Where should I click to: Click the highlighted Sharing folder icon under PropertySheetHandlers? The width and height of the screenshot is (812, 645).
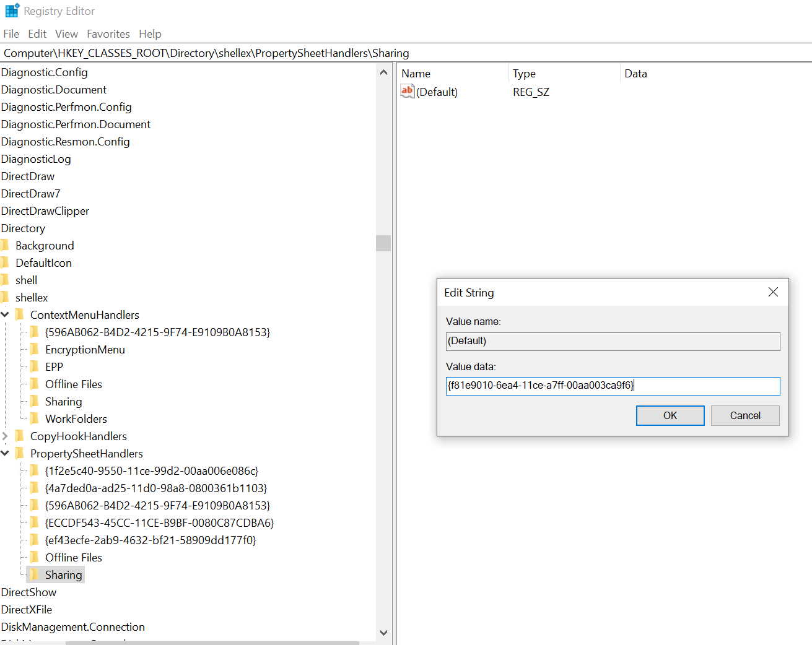click(x=35, y=574)
